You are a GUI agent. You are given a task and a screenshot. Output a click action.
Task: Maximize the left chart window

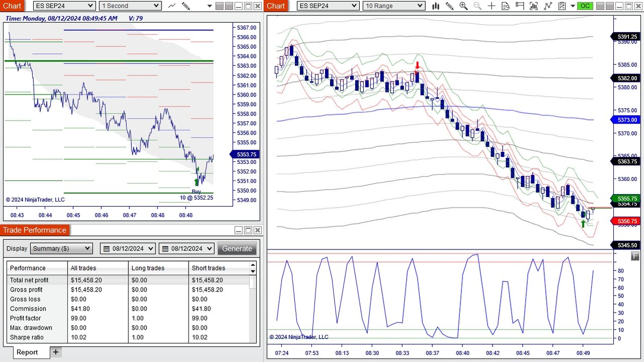point(248,6)
